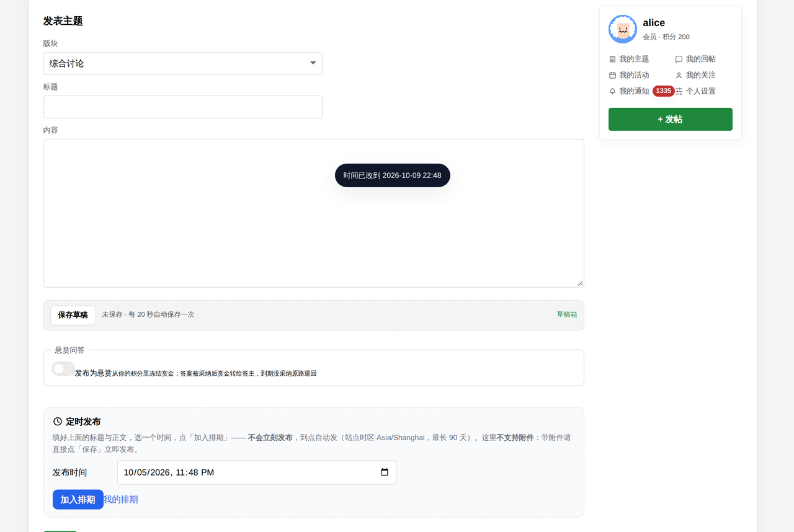Click the 我的关注 person icon
This screenshot has width=794, height=532.
679,75
